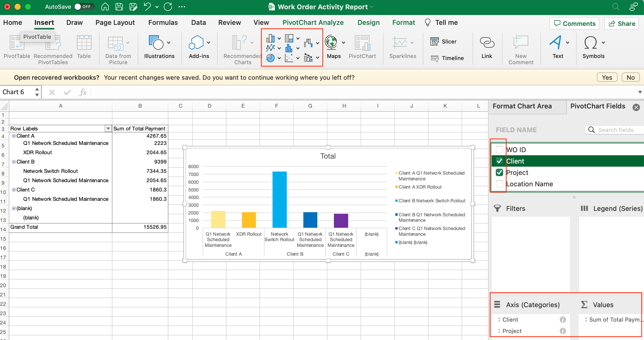Click the column chart icon in the ribbon
The width and height of the screenshot is (644, 340).
tap(270, 39)
